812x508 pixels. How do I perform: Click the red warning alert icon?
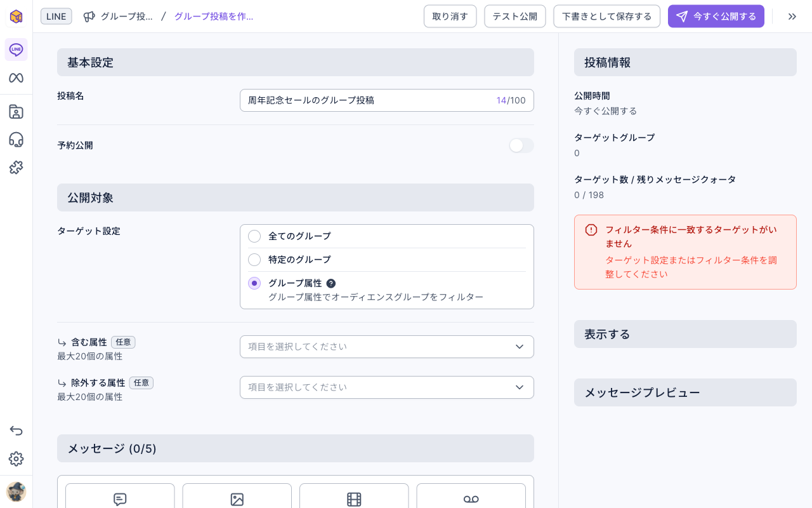[591, 230]
